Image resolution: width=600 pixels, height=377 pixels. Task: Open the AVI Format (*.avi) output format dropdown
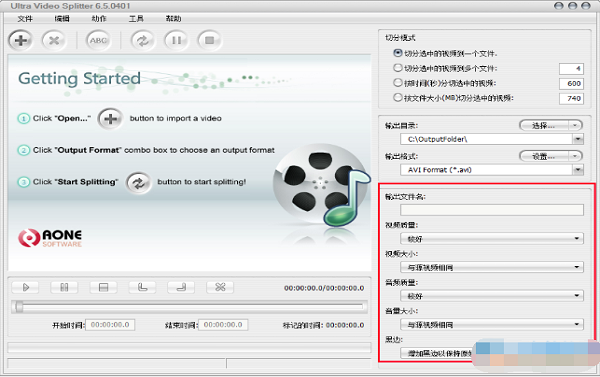pyautogui.click(x=578, y=170)
